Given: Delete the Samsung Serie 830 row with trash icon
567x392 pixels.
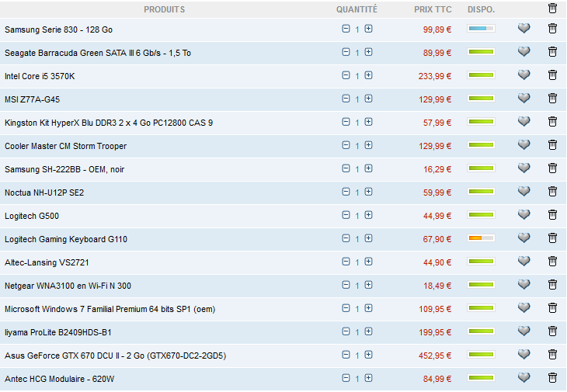Looking at the screenshot, I should [552, 29].
